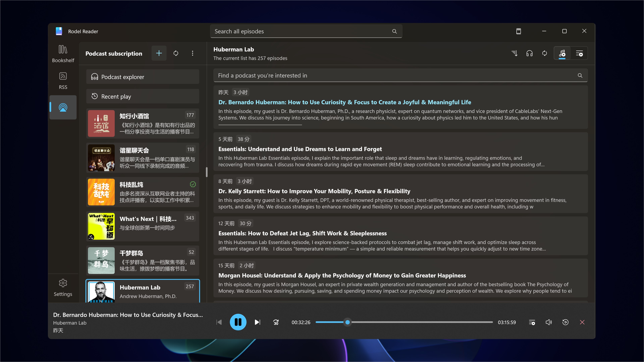
Task: Toggle the music note view mode
Action: click(x=562, y=53)
